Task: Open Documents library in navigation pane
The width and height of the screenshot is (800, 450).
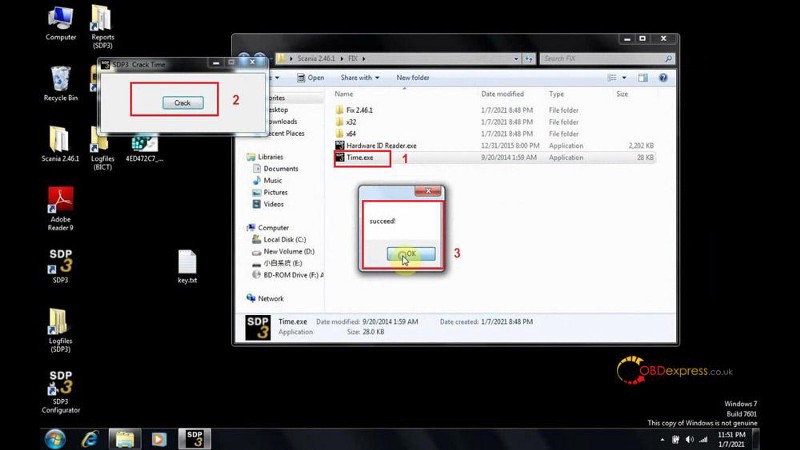Action: tap(276, 168)
